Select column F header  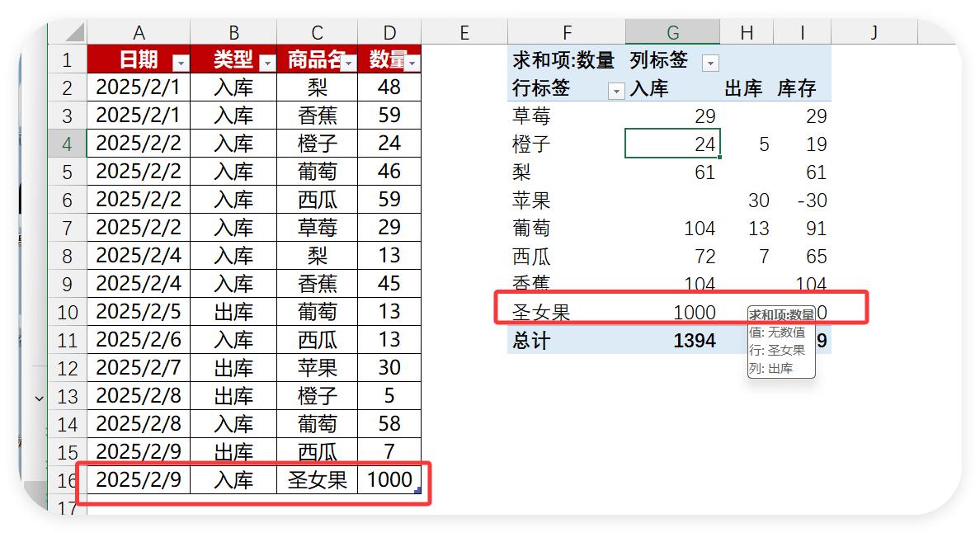coord(567,32)
